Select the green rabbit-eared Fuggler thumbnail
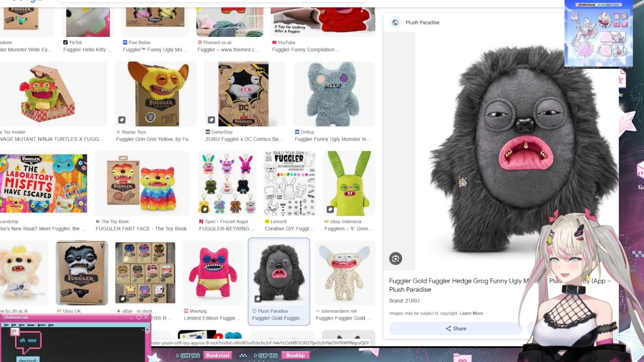 (x=349, y=183)
